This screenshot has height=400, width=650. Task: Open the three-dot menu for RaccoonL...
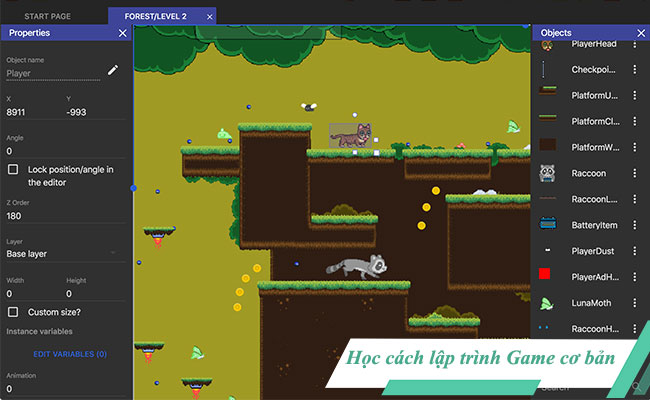634,199
